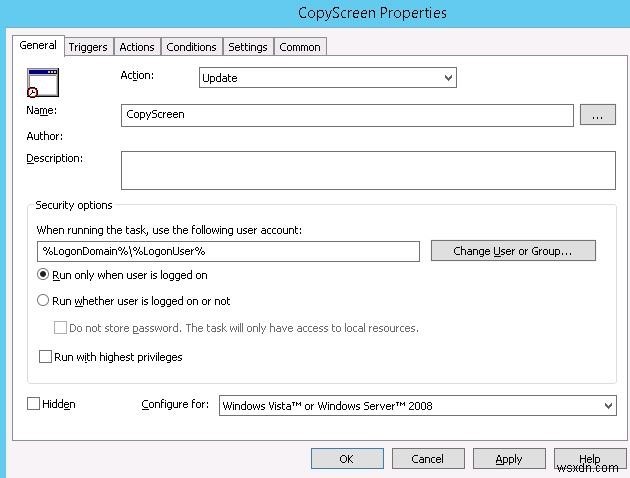Click the Change User or Group button
630x478 pixels.
[513, 251]
